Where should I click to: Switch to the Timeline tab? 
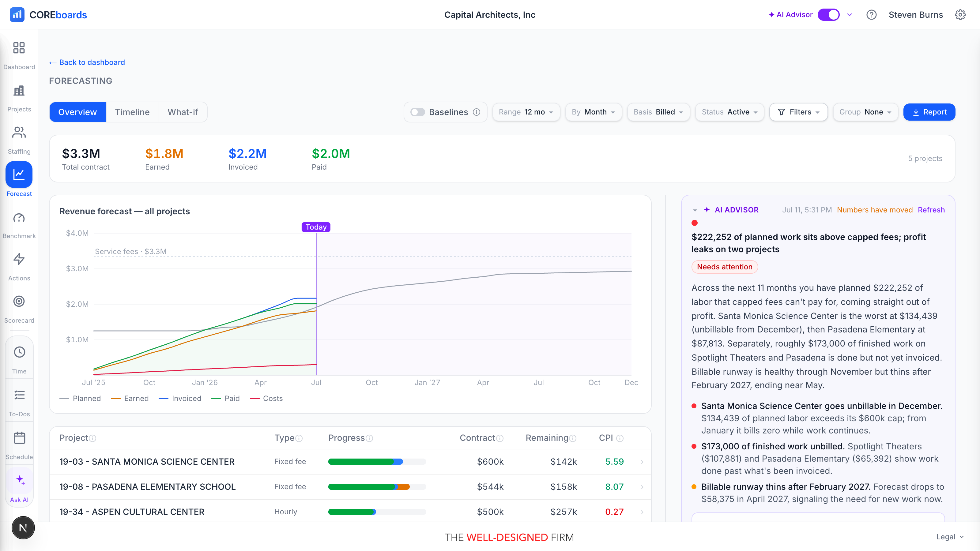[132, 112]
